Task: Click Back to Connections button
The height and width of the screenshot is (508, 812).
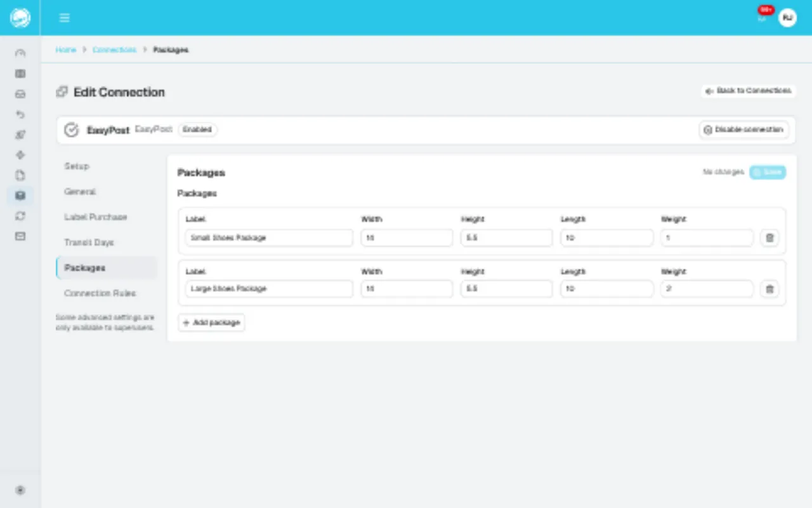Action: 748,91
